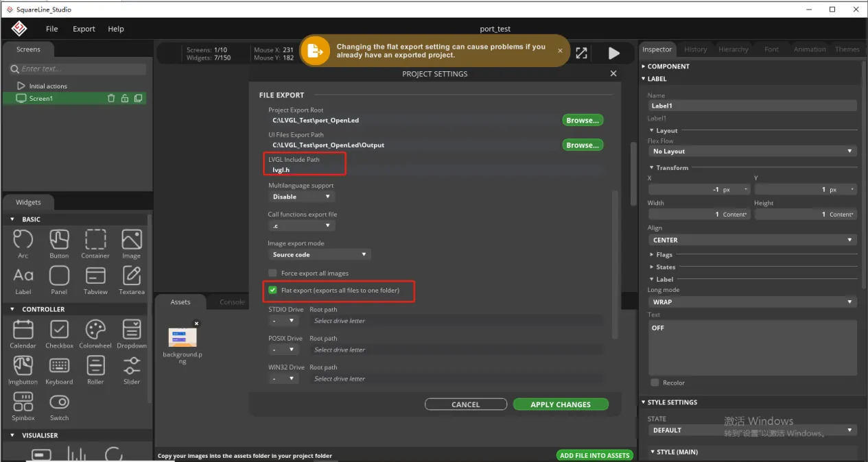The width and height of the screenshot is (868, 462).
Task: Add a Calendar widget
Action: click(23, 330)
